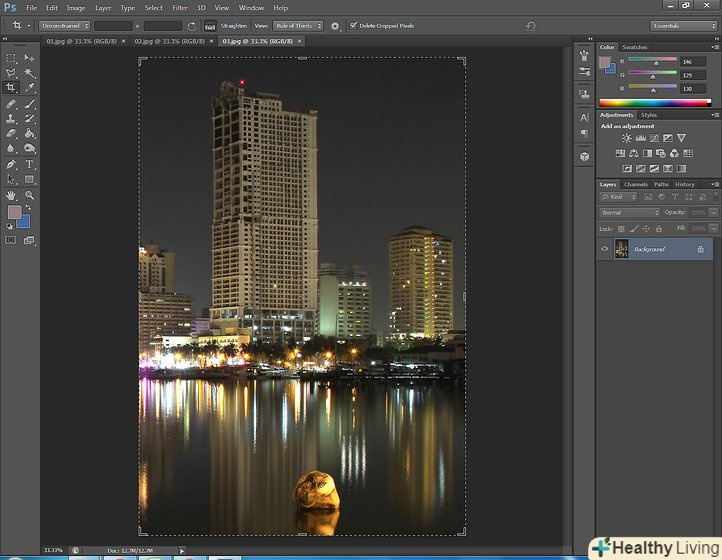This screenshot has width=722, height=560.
Task: Select the Horizontal Type tool
Action: 30,164
